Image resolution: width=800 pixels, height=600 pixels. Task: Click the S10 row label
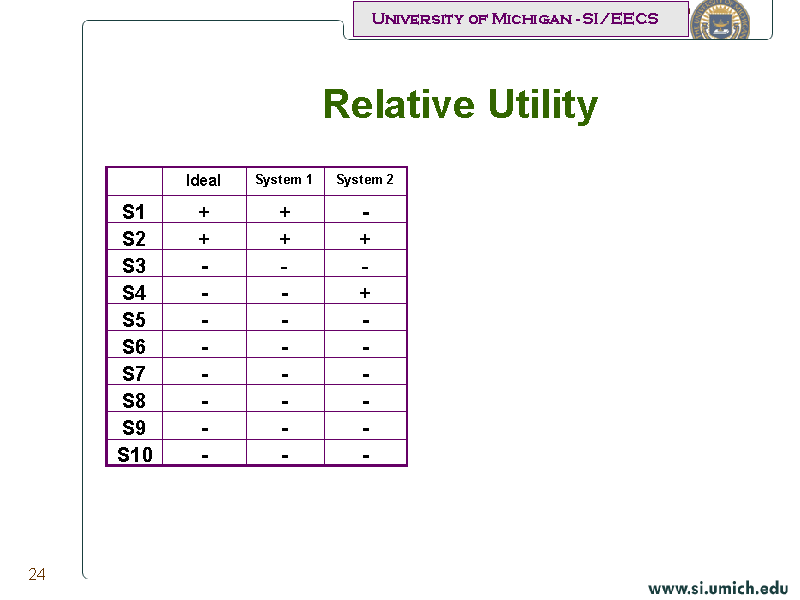135,455
